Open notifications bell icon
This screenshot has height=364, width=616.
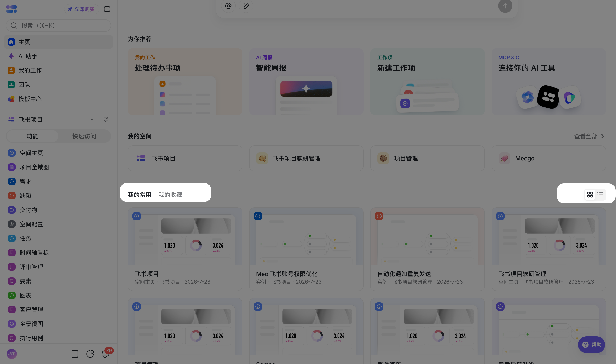pos(105,354)
